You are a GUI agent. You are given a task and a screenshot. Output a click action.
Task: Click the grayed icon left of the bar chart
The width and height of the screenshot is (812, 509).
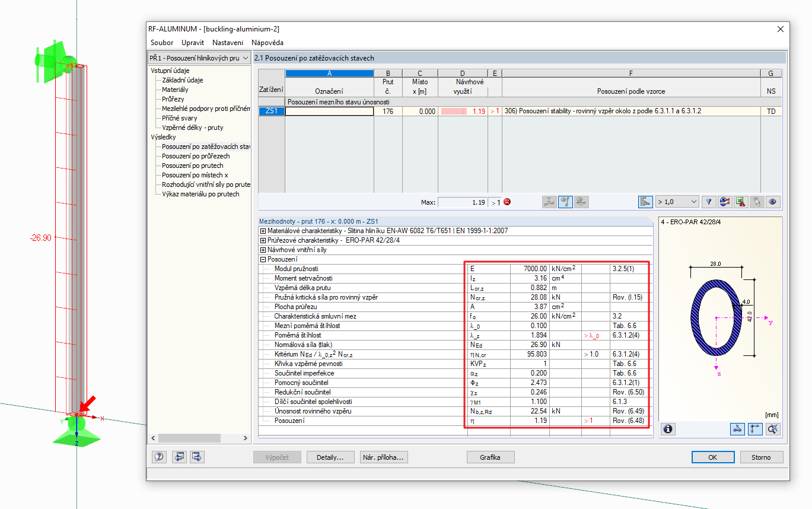click(581, 202)
